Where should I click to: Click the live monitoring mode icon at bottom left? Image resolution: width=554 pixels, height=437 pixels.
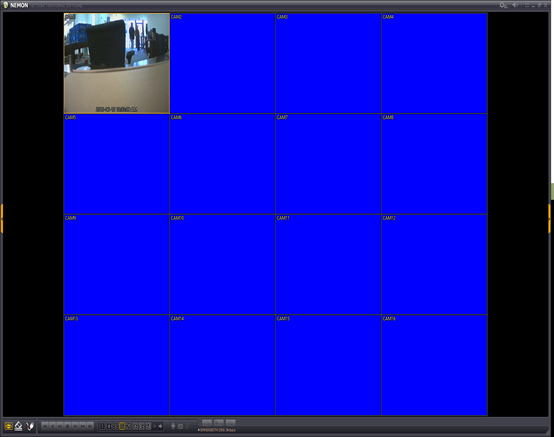[x=8, y=426]
